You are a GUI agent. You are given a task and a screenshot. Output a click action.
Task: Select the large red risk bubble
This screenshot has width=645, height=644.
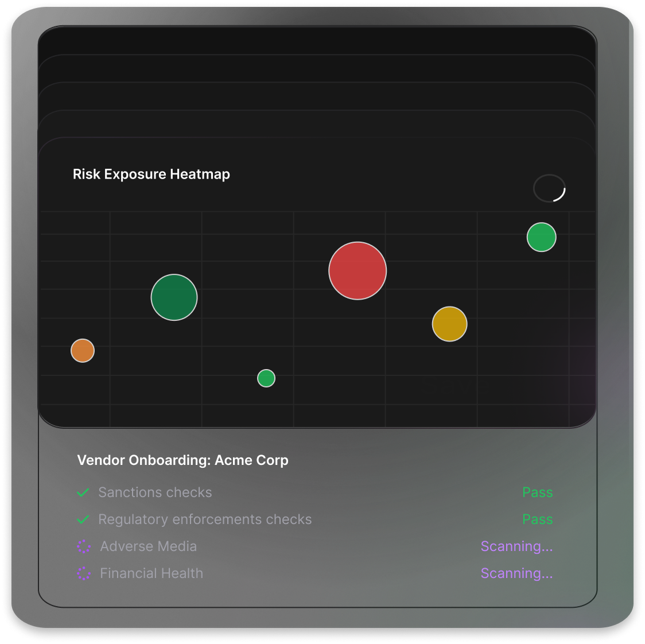pyautogui.click(x=358, y=270)
